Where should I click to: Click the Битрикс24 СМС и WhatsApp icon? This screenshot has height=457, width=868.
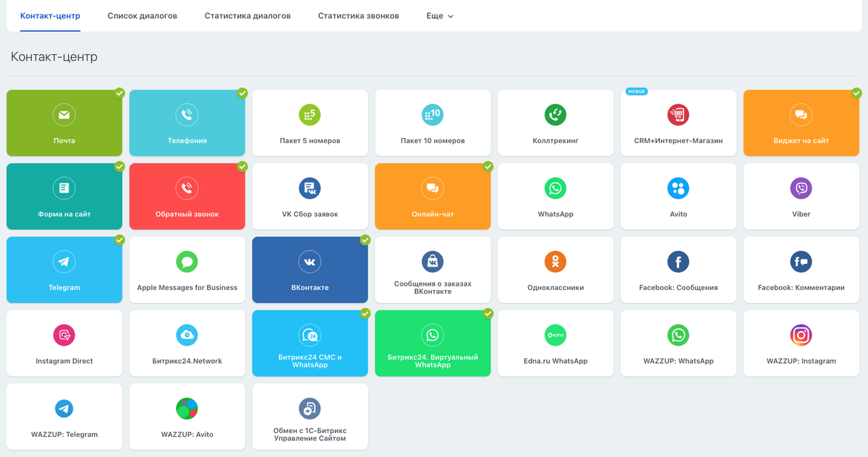click(310, 335)
